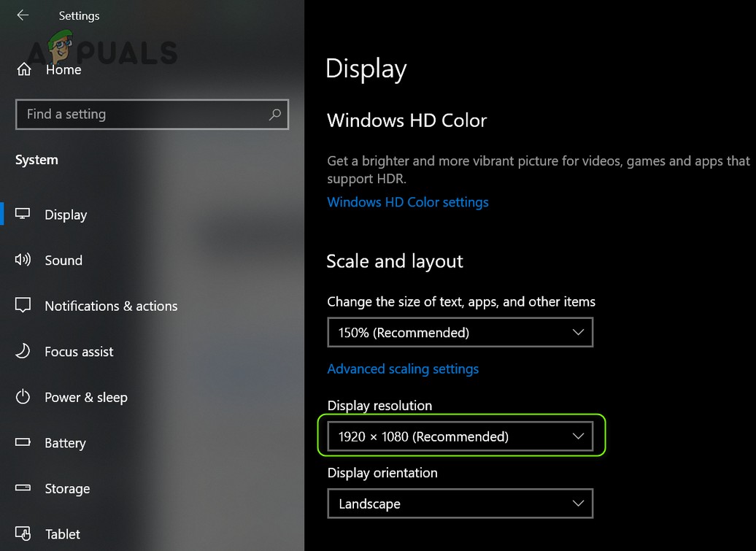Click the Display orientation label
Viewport: 756px width, 551px height.
[382, 473]
